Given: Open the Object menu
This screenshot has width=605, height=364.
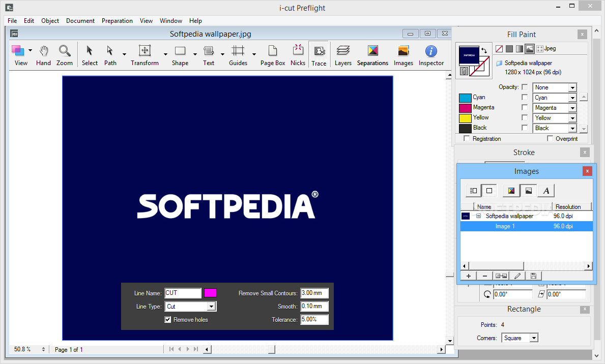Looking at the screenshot, I should point(50,21).
